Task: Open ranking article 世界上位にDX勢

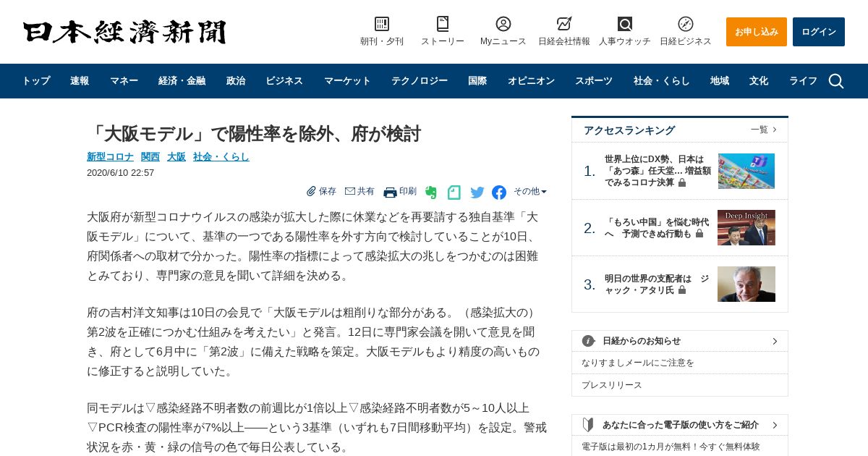Action: (658, 171)
